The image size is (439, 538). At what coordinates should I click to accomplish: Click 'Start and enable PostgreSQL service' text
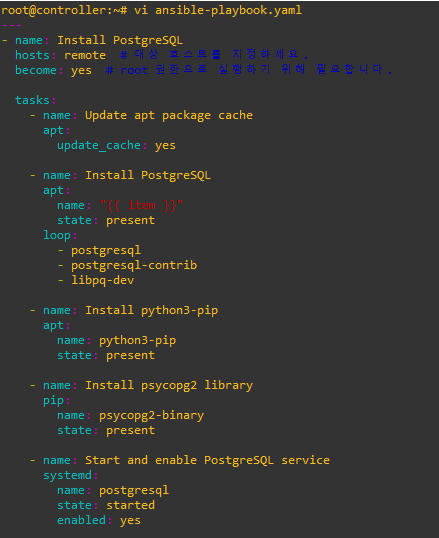(207, 460)
